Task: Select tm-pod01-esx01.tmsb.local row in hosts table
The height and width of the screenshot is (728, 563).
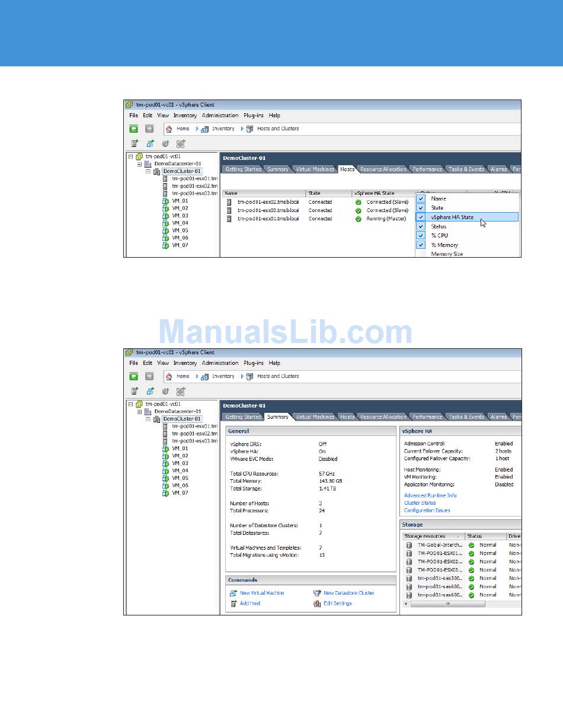Action: (x=318, y=219)
